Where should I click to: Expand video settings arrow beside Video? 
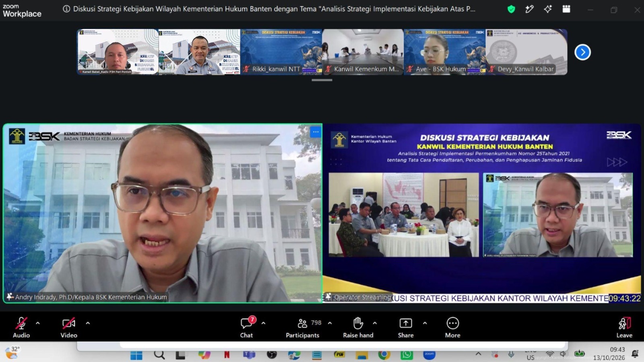pyautogui.click(x=88, y=323)
